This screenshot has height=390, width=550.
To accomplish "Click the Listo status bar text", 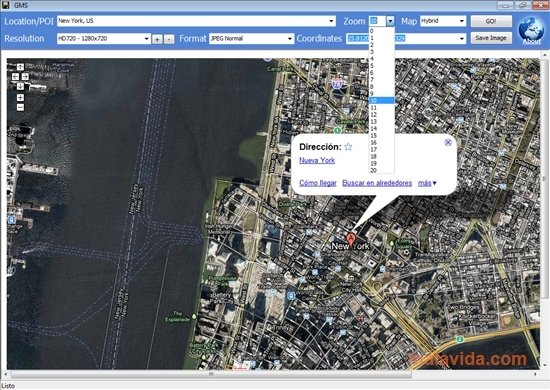I will (8, 386).
